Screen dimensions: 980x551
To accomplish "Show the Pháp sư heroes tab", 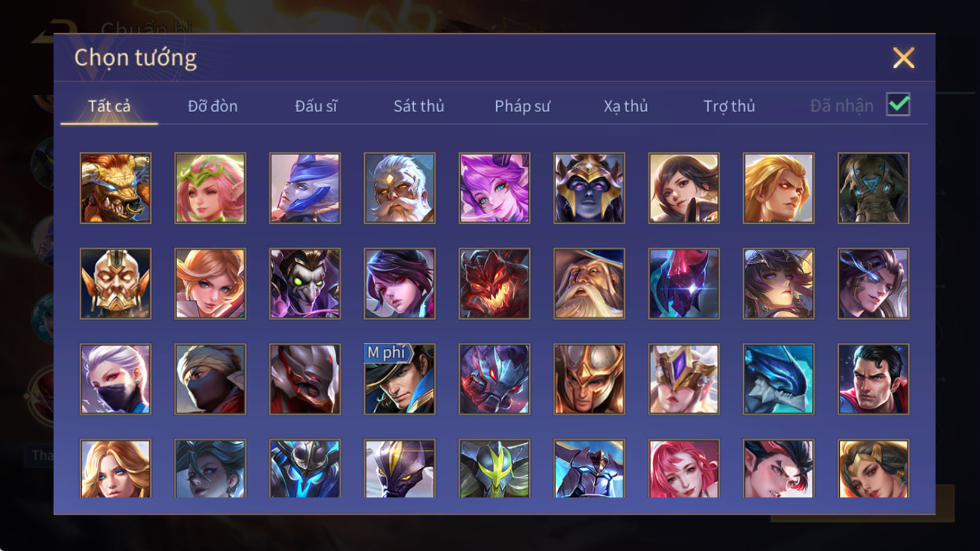I will pyautogui.click(x=522, y=106).
